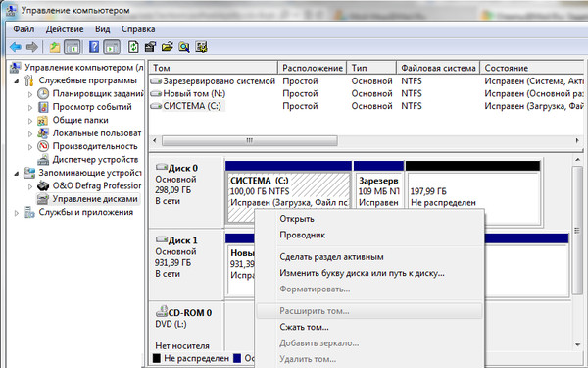The height and width of the screenshot is (368, 588).
Task: Collapse the Служебные программы tree node
Action: pyautogui.click(x=16, y=81)
